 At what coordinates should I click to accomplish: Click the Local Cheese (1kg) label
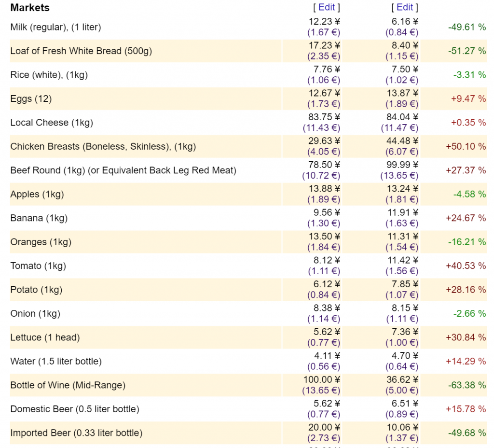(x=52, y=123)
